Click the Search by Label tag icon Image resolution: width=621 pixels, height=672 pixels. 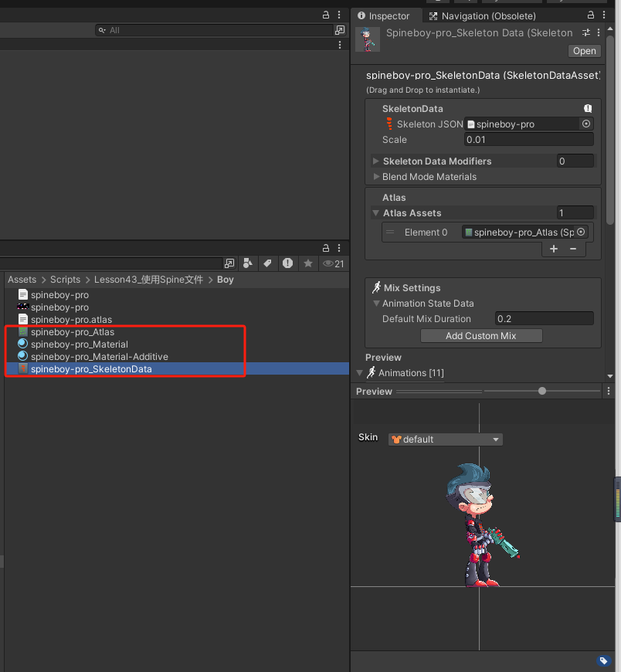tap(267, 263)
